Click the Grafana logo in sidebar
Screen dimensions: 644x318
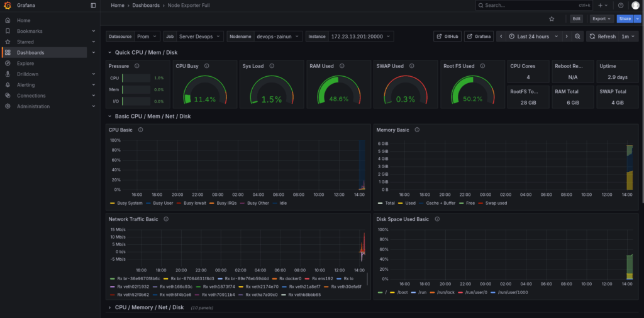[8, 5]
